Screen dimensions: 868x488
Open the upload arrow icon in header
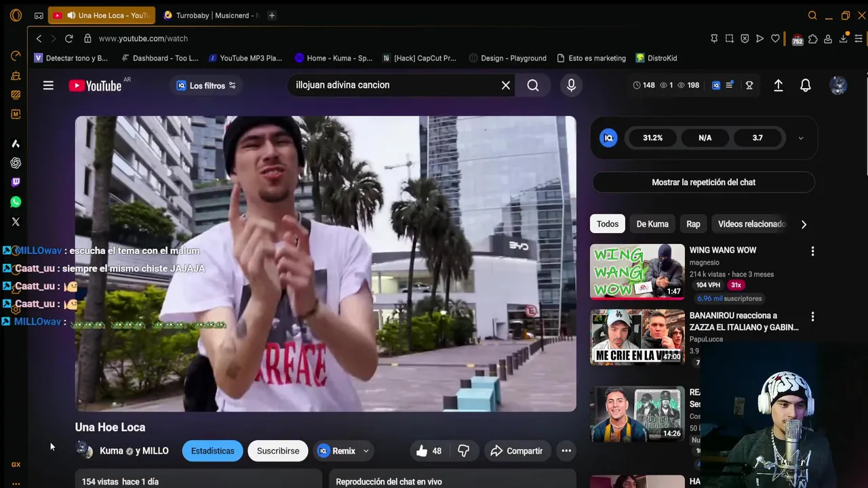(x=778, y=85)
